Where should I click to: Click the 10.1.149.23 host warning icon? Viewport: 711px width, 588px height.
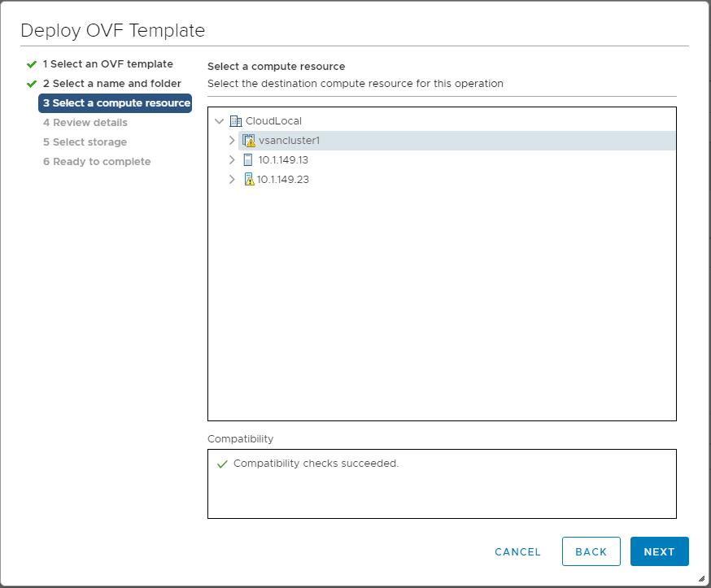coord(249,180)
